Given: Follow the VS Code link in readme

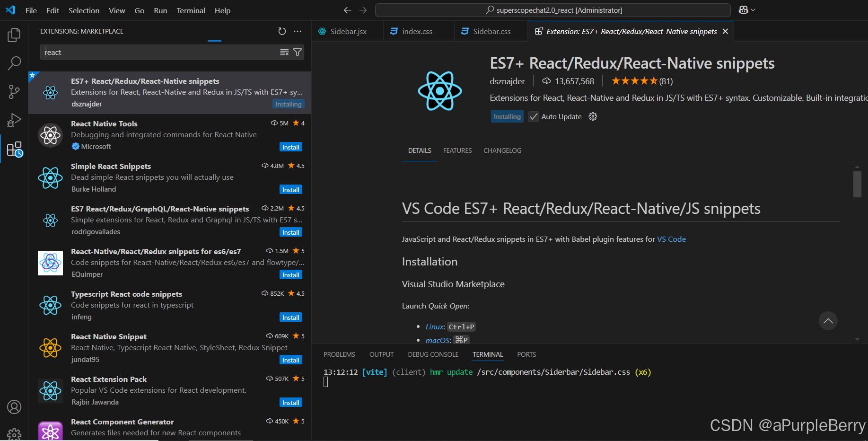Looking at the screenshot, I should tap(671, 239).
